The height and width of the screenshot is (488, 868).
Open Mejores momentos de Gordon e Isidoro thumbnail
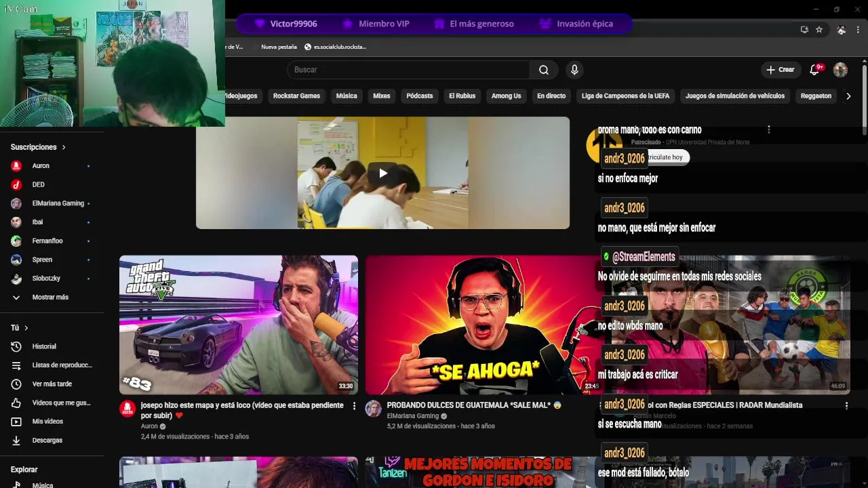point(484,472)
